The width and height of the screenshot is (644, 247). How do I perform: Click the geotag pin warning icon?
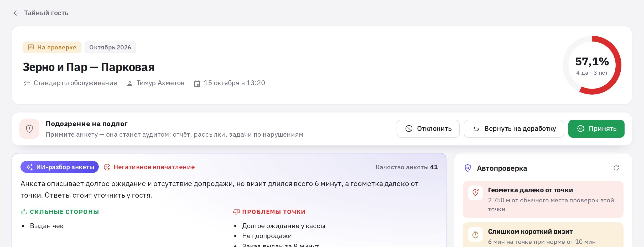pyautogui.click(x=475, y=193)
